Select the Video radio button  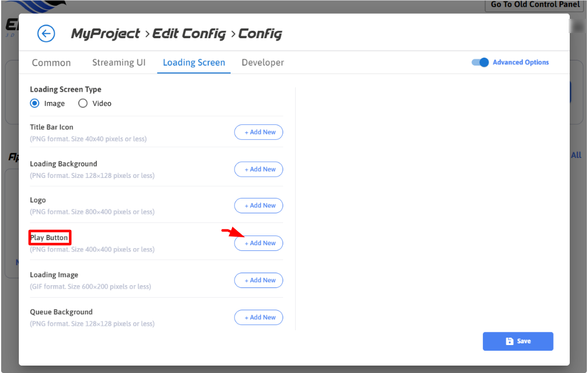click(x=83, y=103)
